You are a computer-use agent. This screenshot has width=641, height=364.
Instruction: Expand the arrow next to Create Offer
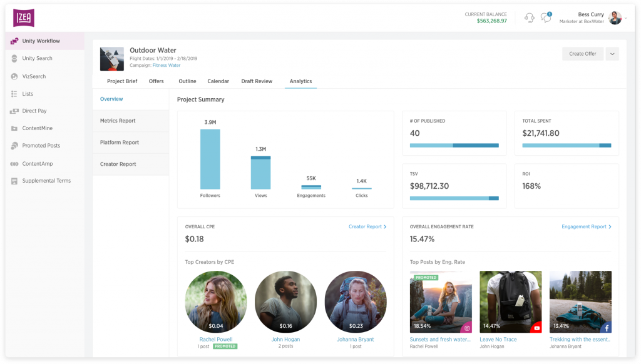click(613, 54)
